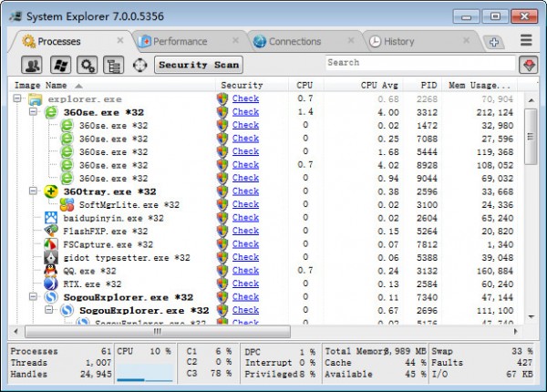The width and height of the screenshot is (547, 392).
Task: Click the Security Scan button
Action: pos(199,65)
